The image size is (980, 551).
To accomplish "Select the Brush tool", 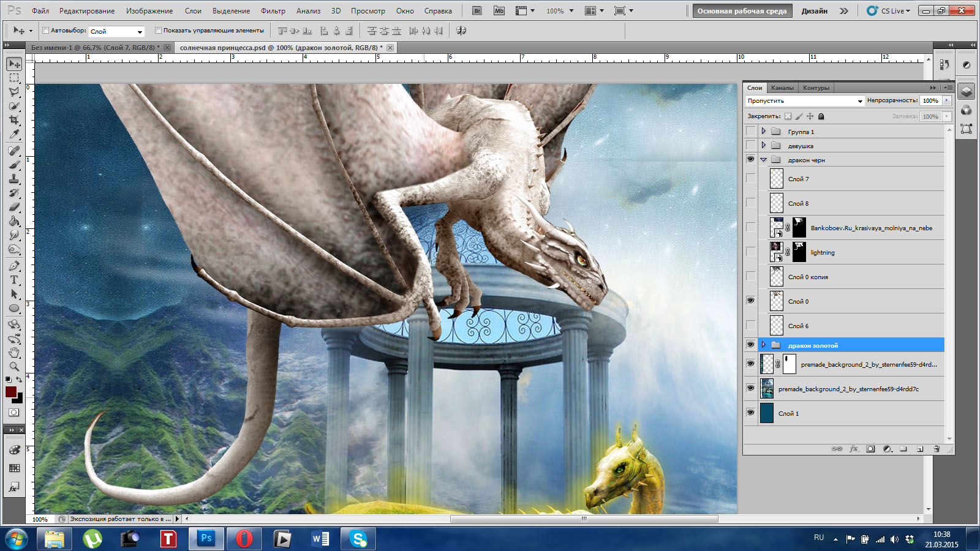I will click(14, 165).
